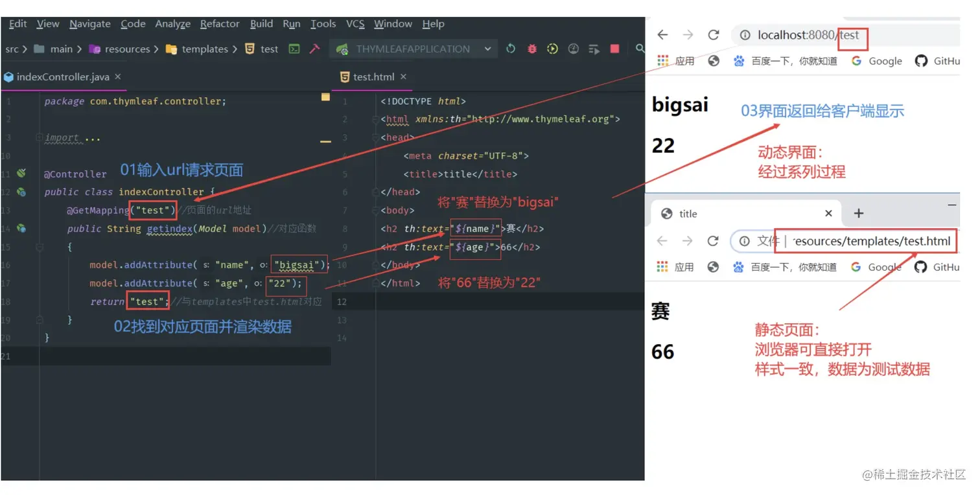Open 应用 apps shortcut in localhost browser
The image size is (980, 495).
coord(675,61)
